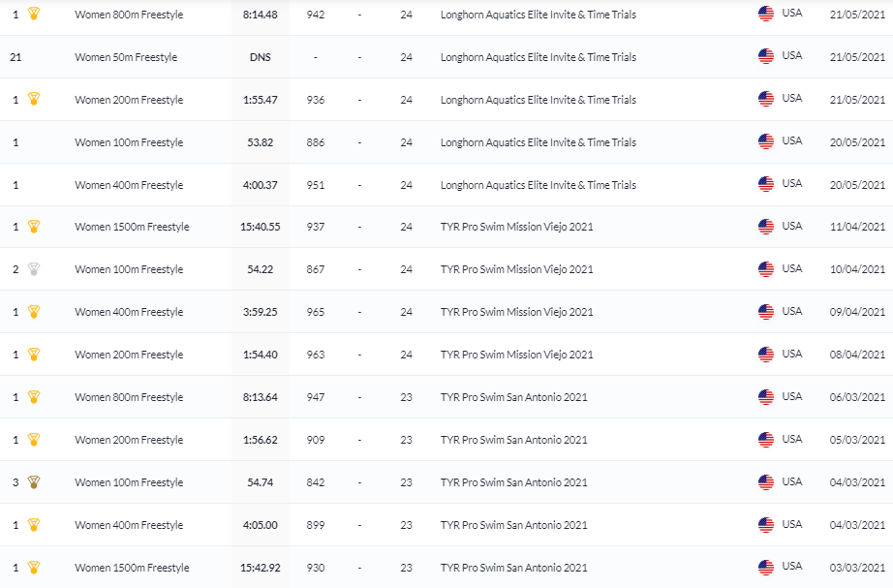
Task: Click gold medal in the 15:42.92 row
Action: click(34, 568)
